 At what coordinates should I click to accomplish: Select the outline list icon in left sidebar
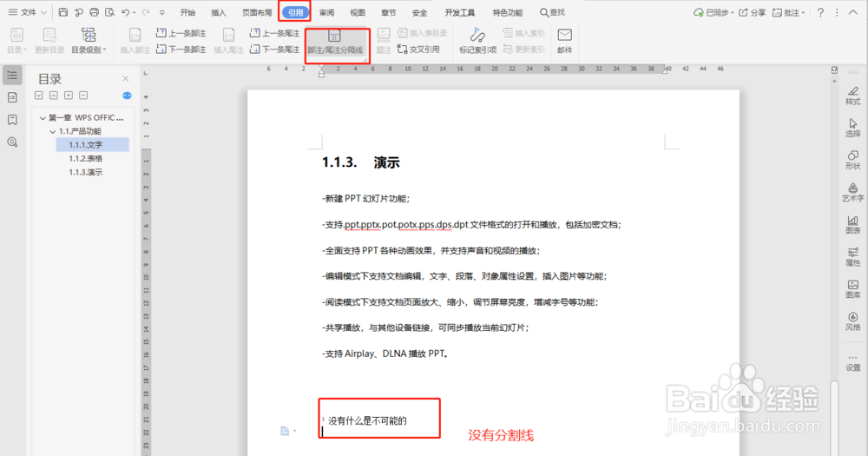coord(12,76)
